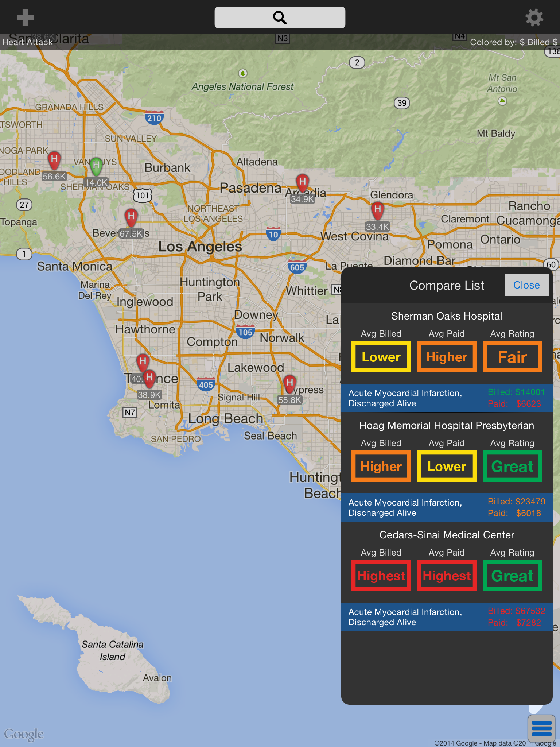Tap the Billed: $14001 value
The height and width of the screenshot is (747, 560).
[x=516, y=392]
